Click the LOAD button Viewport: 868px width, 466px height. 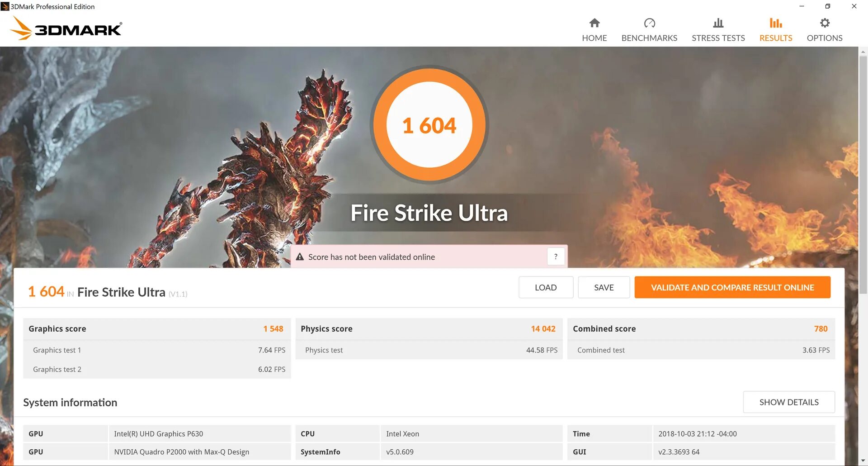click(x=546, y=287)
